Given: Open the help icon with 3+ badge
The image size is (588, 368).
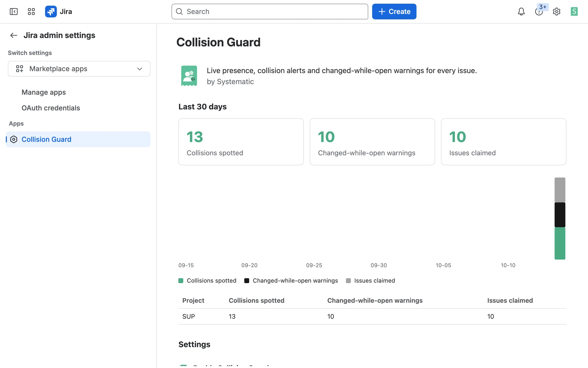Looking at the screenshot, I should coord(539,12).
